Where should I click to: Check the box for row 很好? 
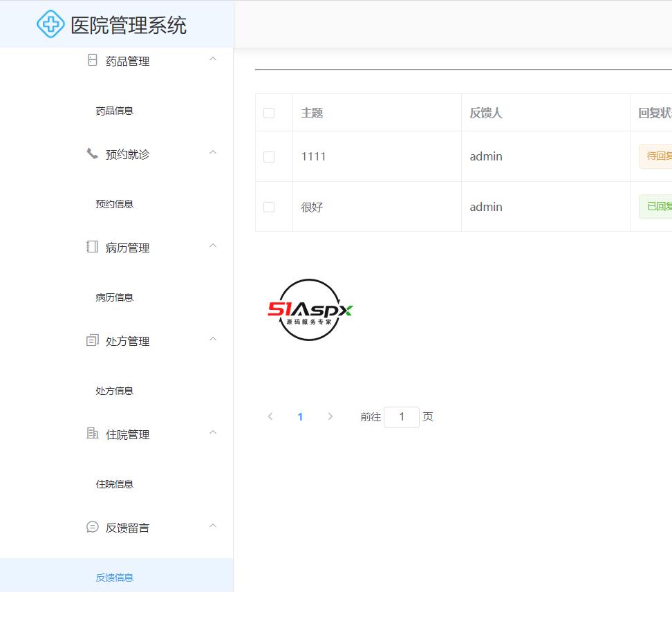tap(269, 207)
